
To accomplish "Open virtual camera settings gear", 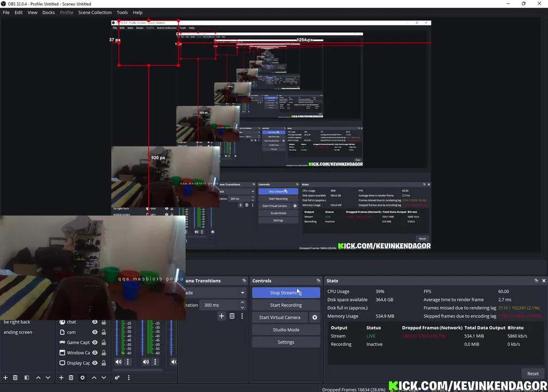I will (x=314, y=317).
